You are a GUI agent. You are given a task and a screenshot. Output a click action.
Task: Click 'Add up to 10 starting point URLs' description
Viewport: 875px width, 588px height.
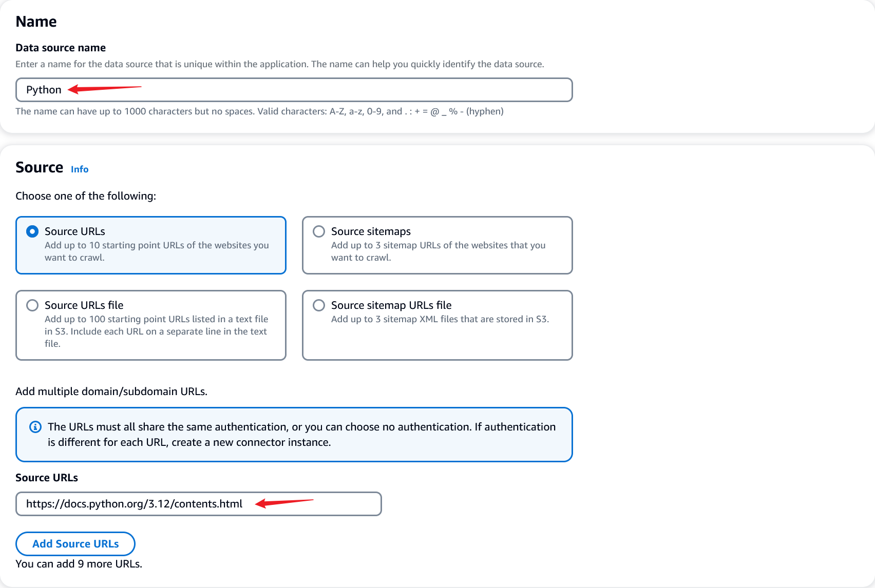[157, 251]
